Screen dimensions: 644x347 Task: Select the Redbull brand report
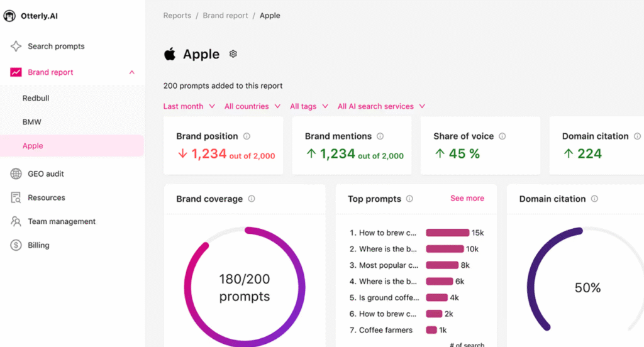coord(36,99)
